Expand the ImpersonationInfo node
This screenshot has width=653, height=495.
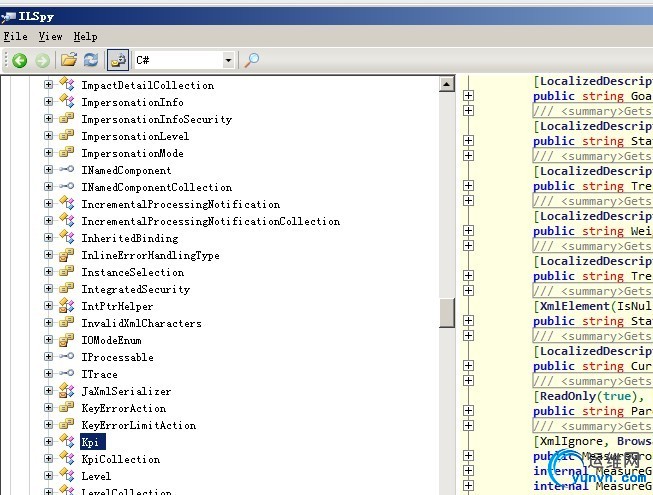click(48, 102)
